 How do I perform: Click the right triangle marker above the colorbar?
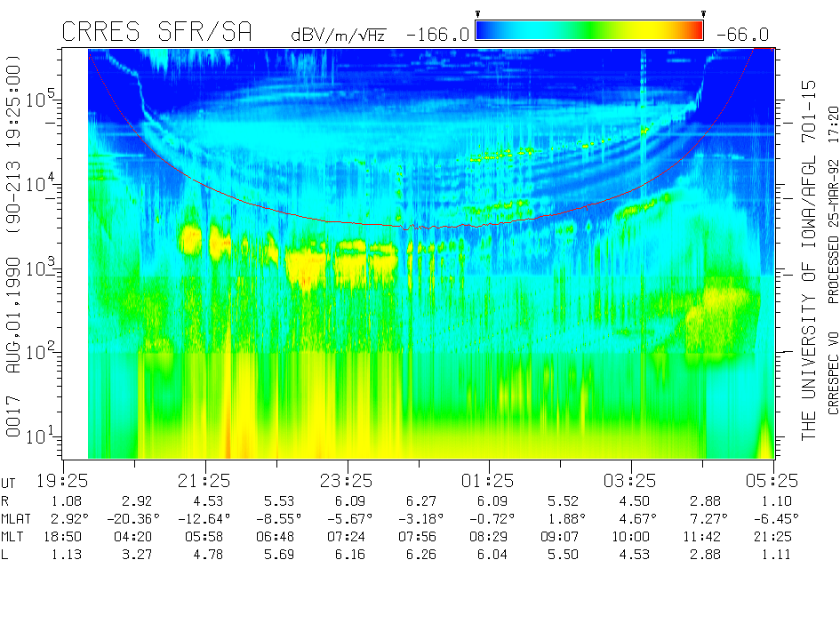tap(703, 13)
